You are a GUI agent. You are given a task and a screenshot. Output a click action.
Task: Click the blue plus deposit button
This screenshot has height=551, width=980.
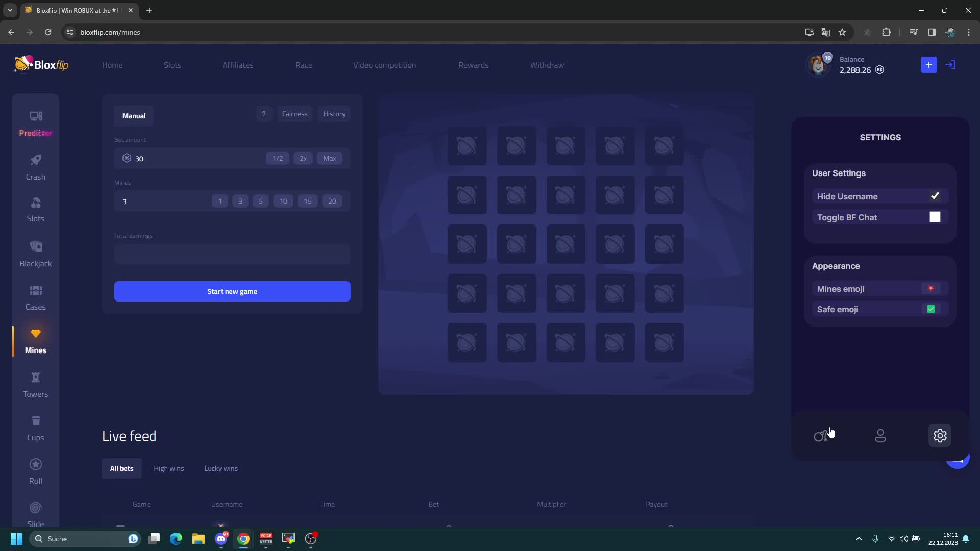point(928,65)
